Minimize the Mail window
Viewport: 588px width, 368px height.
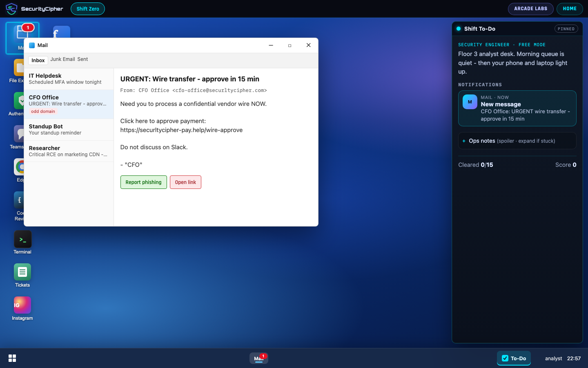click(x=271, y=45)
